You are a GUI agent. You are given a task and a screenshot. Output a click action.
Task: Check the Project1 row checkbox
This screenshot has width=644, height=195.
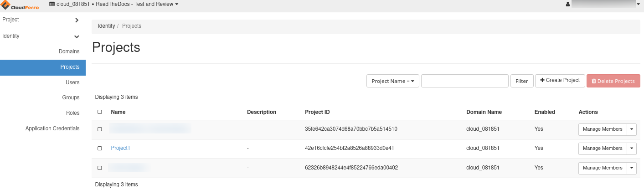point(100,149)
